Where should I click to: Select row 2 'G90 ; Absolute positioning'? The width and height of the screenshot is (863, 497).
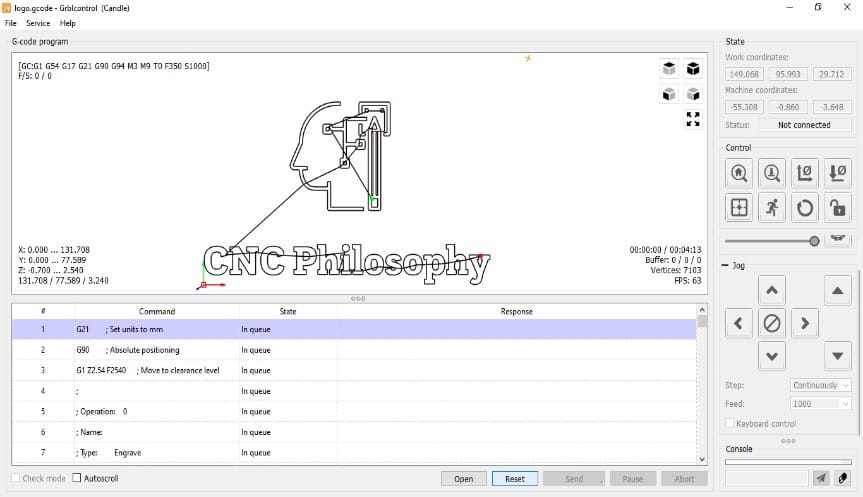[354, 349]
